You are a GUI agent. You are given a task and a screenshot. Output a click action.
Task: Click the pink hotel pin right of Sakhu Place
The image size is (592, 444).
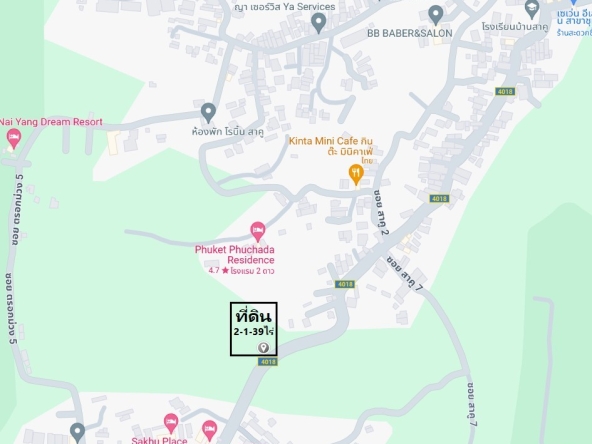click(x=209, y=431)
